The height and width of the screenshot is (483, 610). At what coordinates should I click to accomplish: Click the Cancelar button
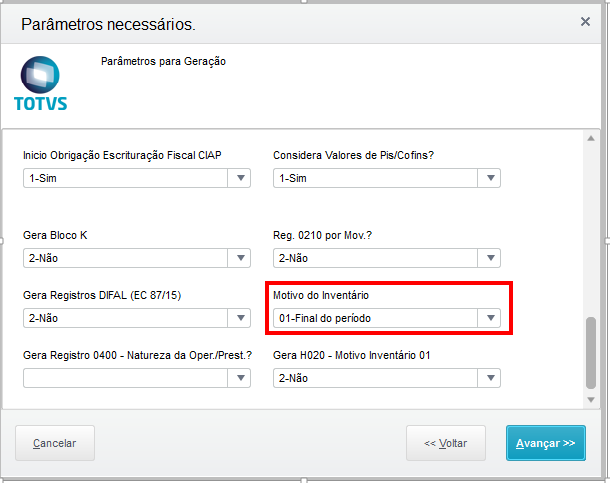(54, 442)
